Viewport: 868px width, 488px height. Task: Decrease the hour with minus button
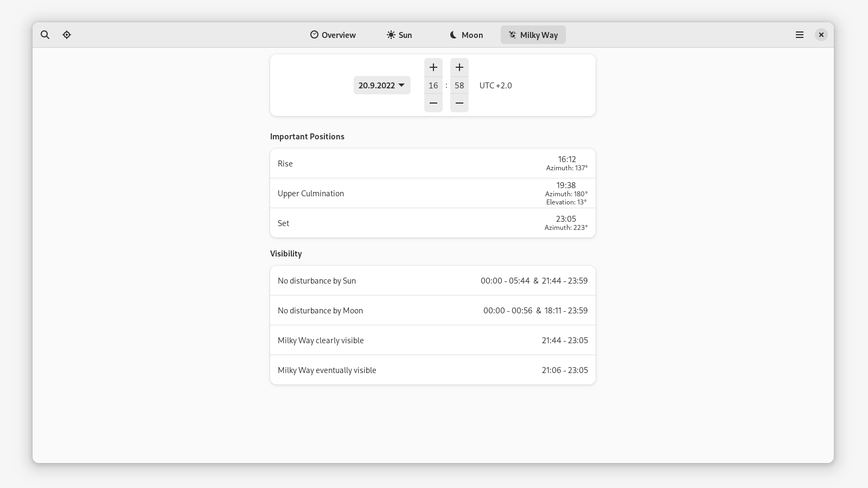point(433,103)
